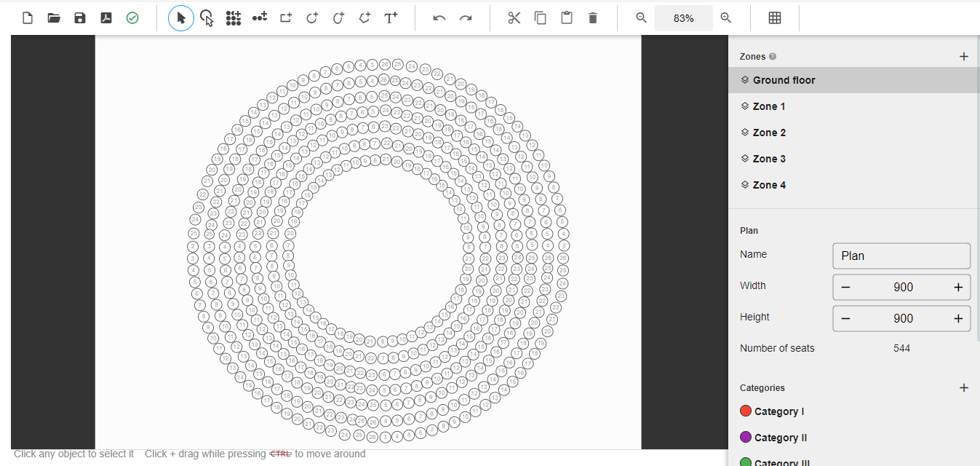
Task: Select the add text tool
Action: [x=391, y=18]
